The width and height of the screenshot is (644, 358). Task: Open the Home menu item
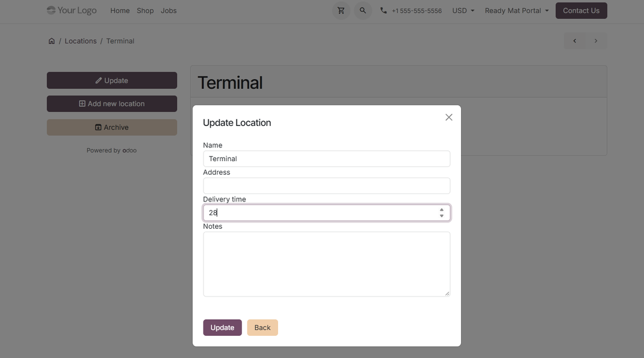(120, 11)
